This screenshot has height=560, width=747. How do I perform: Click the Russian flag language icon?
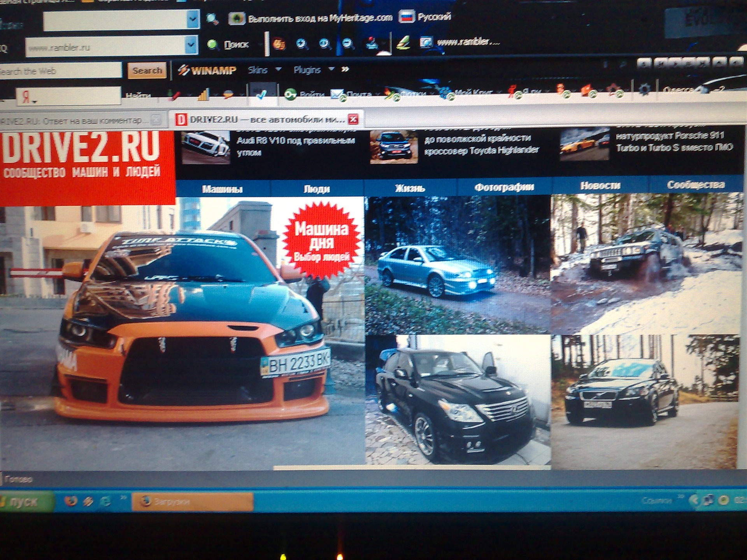(407, 17)
